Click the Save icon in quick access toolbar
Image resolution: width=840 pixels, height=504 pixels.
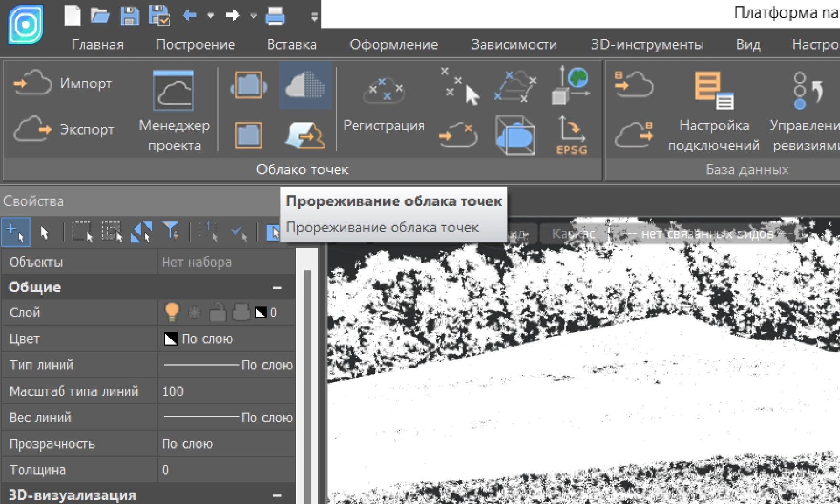click(129, 16)
